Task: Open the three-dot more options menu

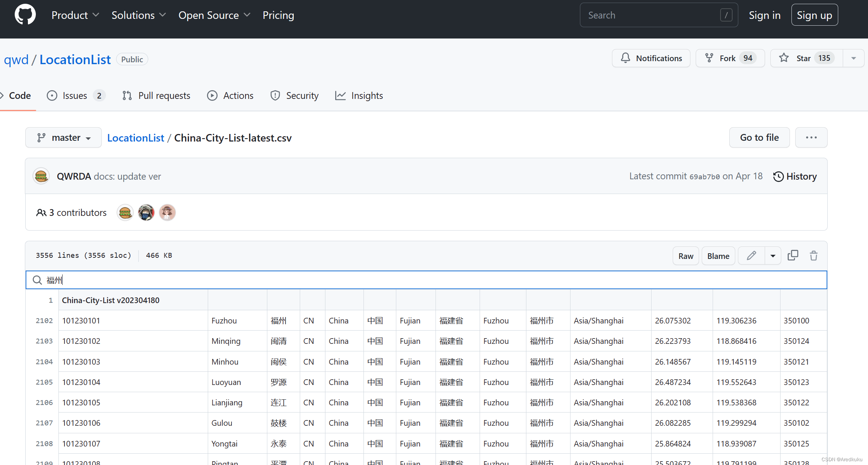Action: coord(811,137)
